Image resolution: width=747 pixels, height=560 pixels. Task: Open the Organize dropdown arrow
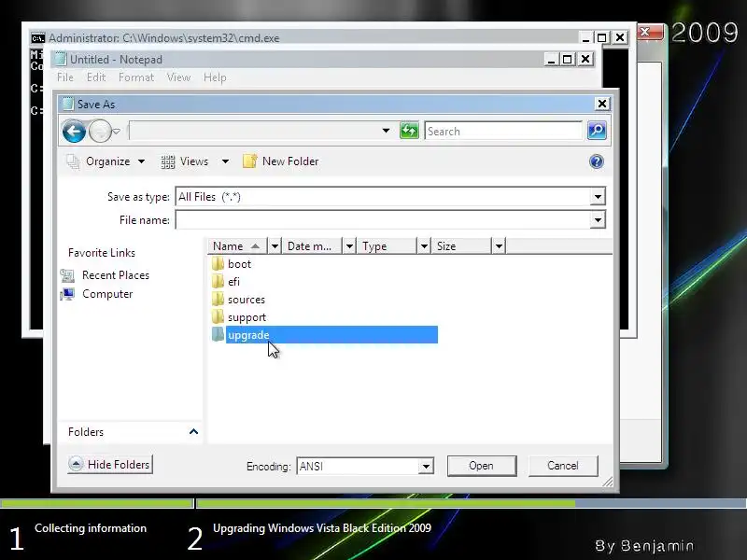[142, 161]
